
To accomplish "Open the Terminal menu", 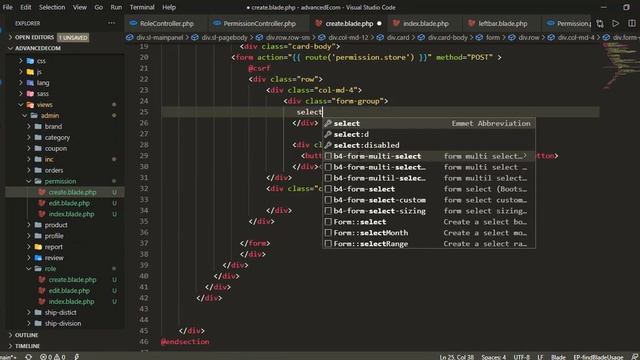I will coord(142,7).
